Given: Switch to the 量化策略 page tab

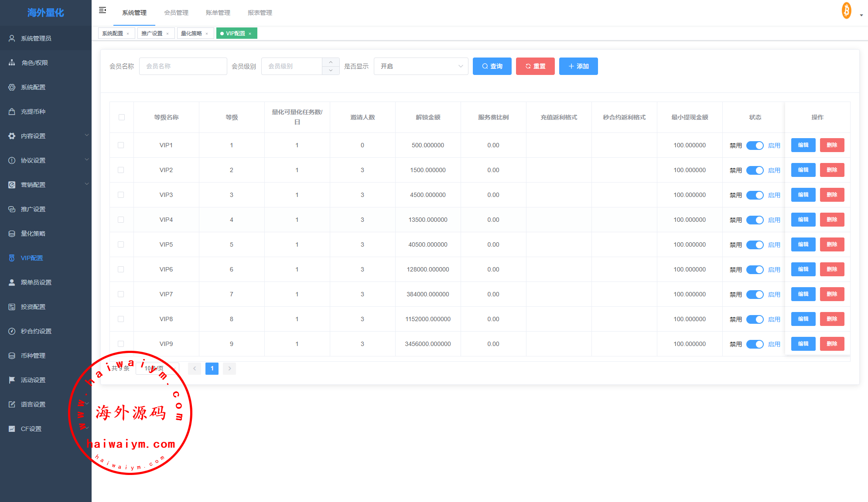Looking at the screenshot, I should tap(191, 34).
